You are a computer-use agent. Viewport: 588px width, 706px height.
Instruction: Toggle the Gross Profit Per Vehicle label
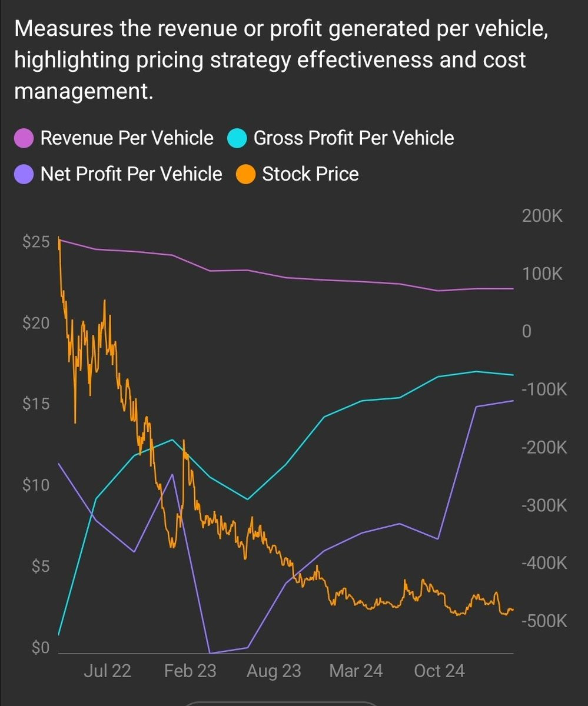(354, 138)
